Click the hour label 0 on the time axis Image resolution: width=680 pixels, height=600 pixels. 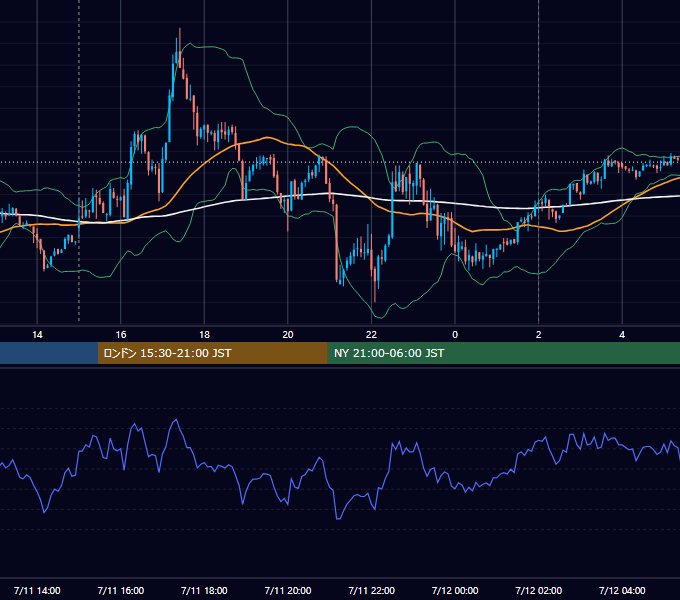(455, 335)
